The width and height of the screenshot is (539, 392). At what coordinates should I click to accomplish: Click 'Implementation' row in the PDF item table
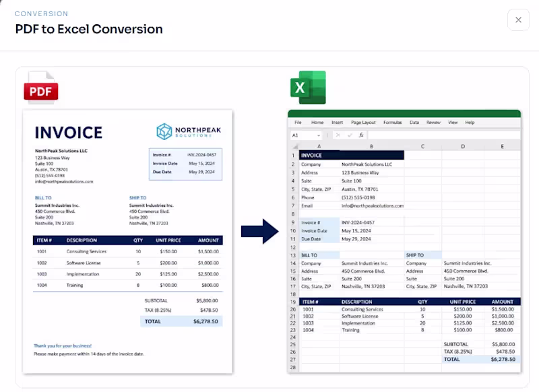pyautogui.click(x=128, y=274)
